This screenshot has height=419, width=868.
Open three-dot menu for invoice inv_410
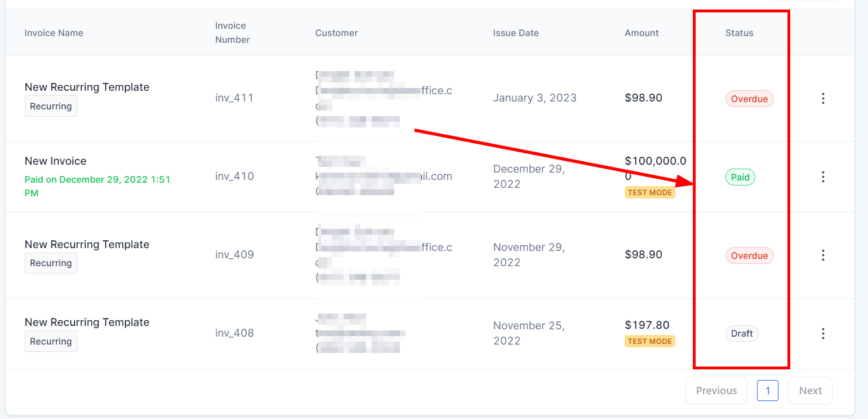pos(823,177)
